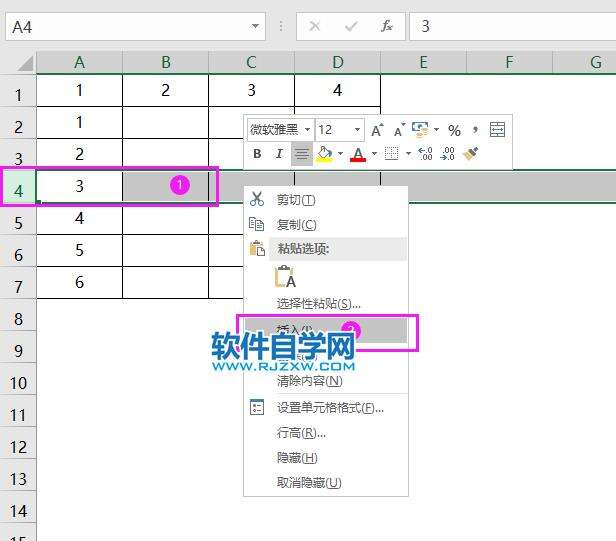Apply fill color paint bucket icon

[324, 154]
